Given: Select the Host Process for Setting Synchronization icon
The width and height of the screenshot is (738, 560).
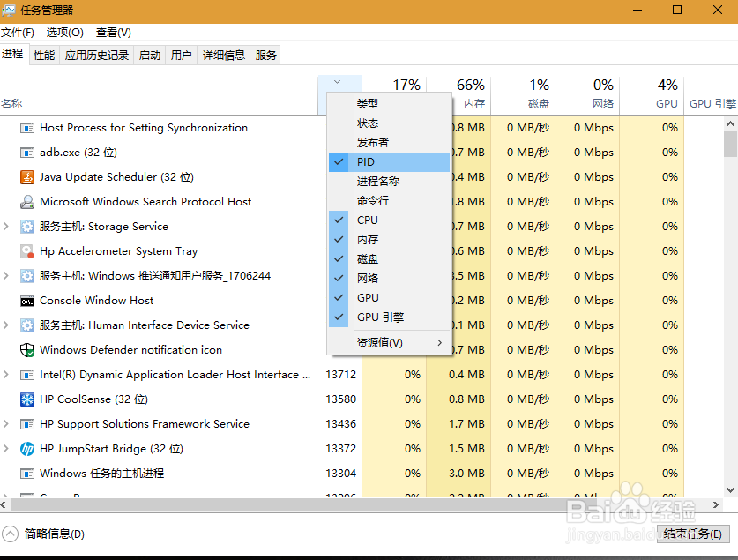Looking at the screenshot, I should (27, 128).
